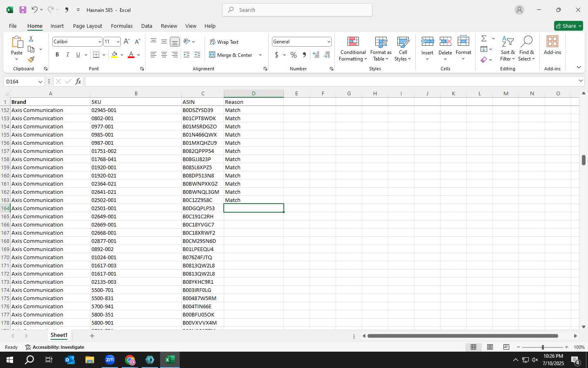Click the green Share button
The width and height of the screenshot is (588, 368).
click(x=568, y=26)
